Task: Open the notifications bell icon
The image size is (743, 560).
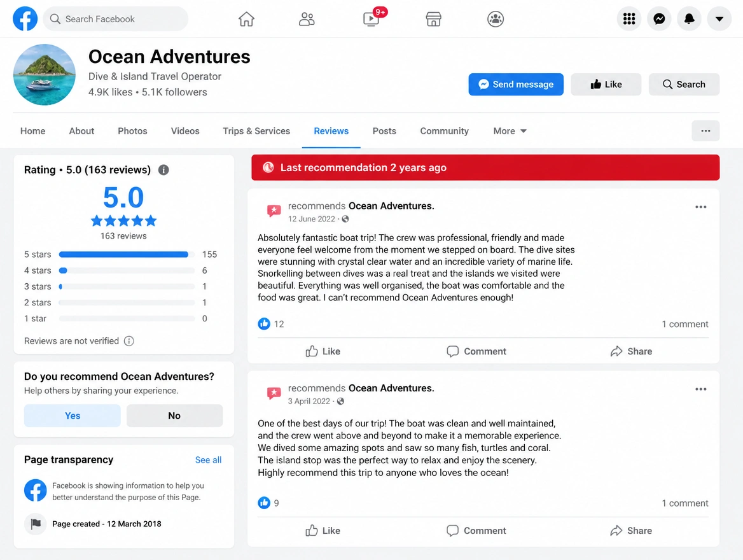Action: pyautogui.click(x=689, y=19)
